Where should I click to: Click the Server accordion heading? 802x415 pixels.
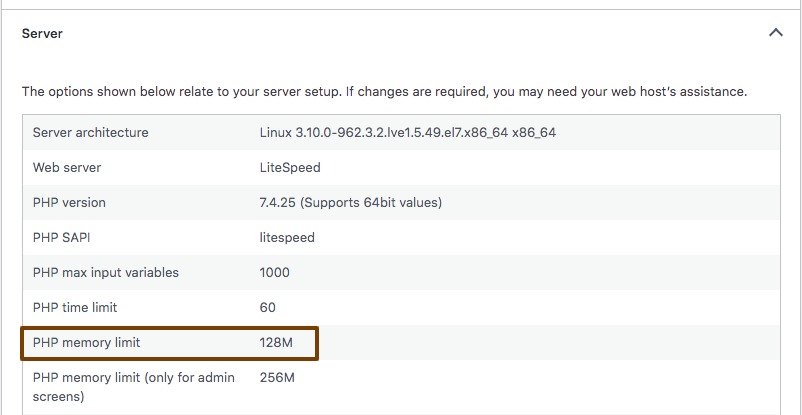[42, 33]
